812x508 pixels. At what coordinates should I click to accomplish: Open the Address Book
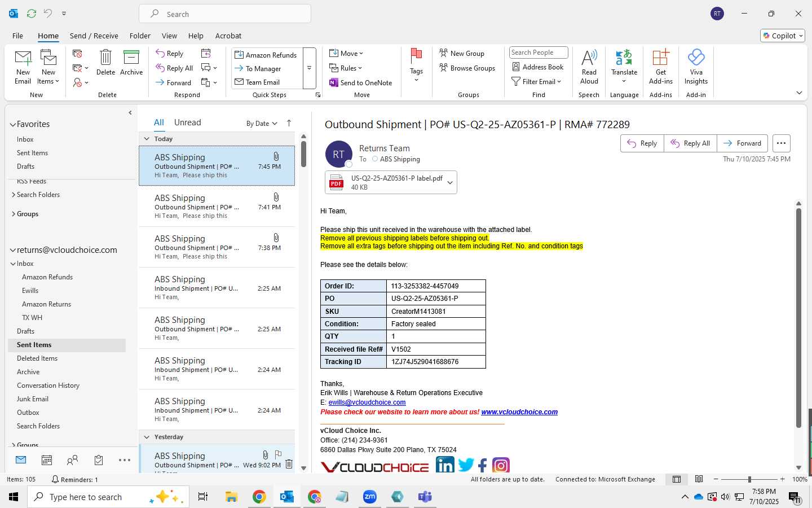point(537,67)
